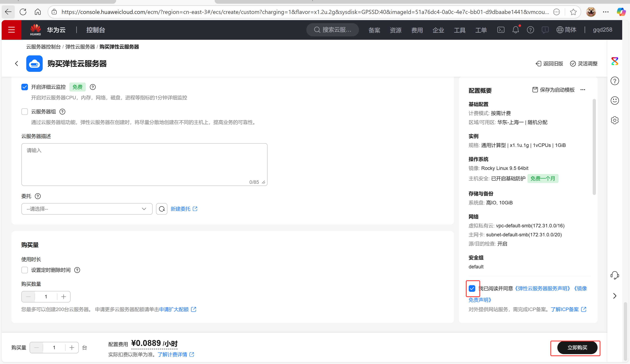Open the 企业 menu
This screenshot has height=364, width=630.
point(438,30)
